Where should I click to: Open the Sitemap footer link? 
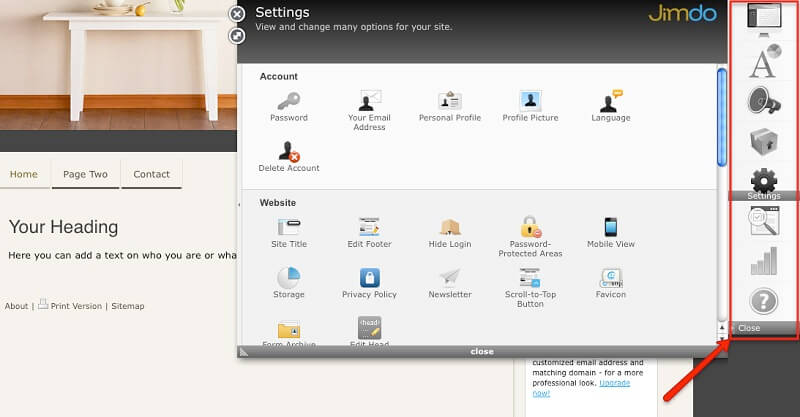tap(128, 306)
